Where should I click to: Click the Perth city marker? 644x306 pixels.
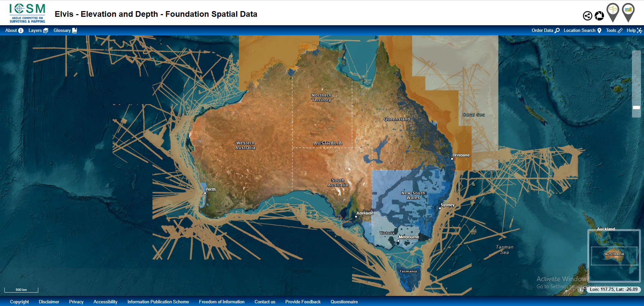click(x=205, y=193)
